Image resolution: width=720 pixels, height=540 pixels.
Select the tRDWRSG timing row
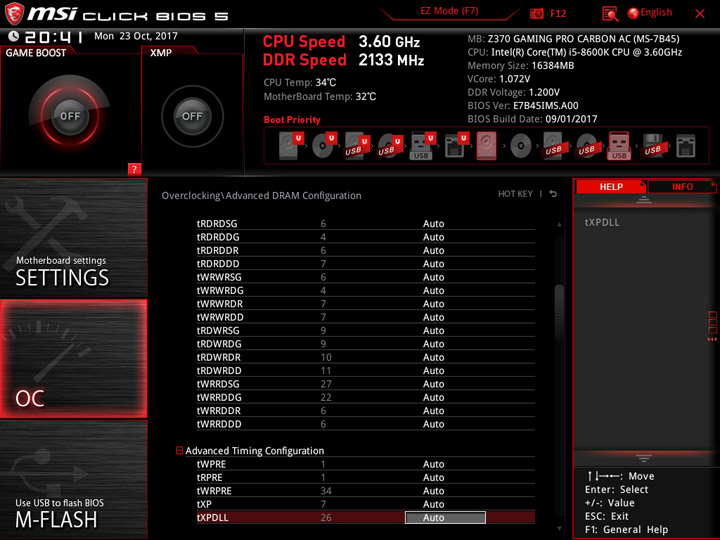pos(366,330)
